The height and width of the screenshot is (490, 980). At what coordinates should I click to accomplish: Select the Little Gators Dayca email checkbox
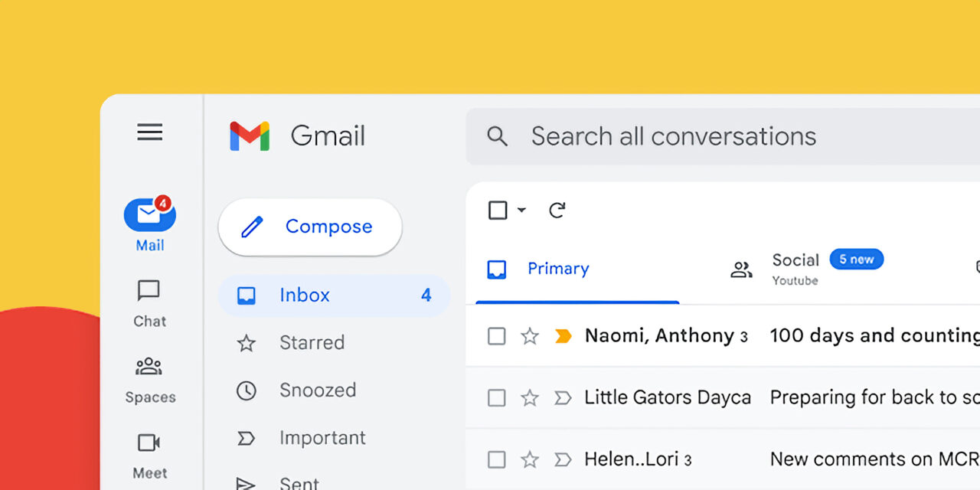[497, 398]
